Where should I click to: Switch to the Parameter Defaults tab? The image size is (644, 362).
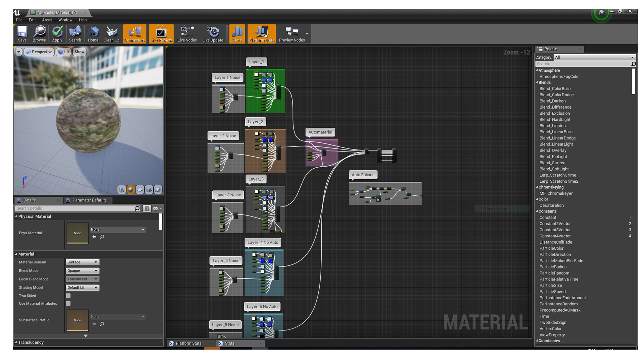pos(88,200)
